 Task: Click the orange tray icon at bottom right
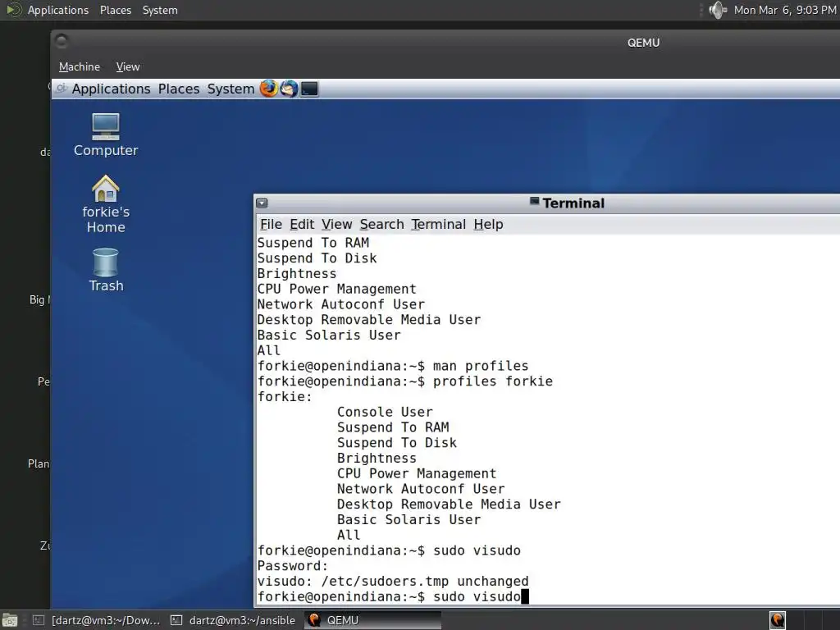pyautogui.click(x=778, y=620)
